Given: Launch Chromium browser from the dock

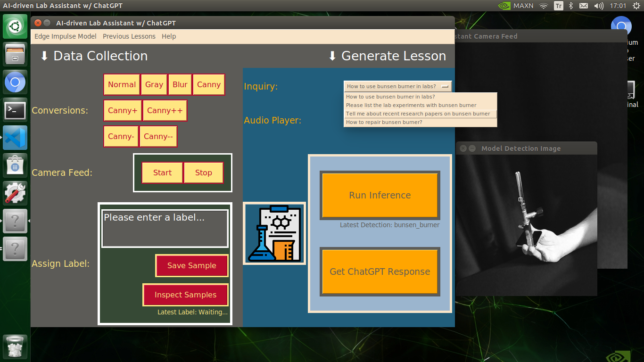Looking at the screenshot, I should coord(15,82).
